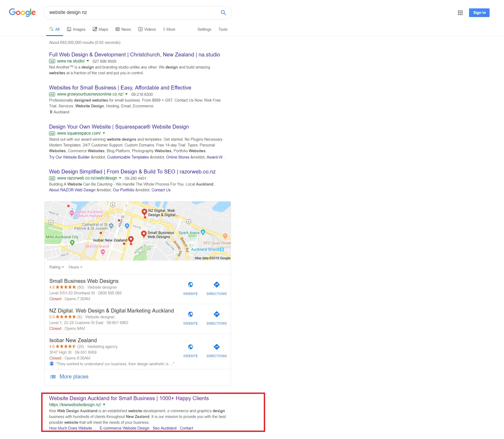Click Directions icon for Small Business Web Designs
504x439 pixels.
(x=217, y=285)
